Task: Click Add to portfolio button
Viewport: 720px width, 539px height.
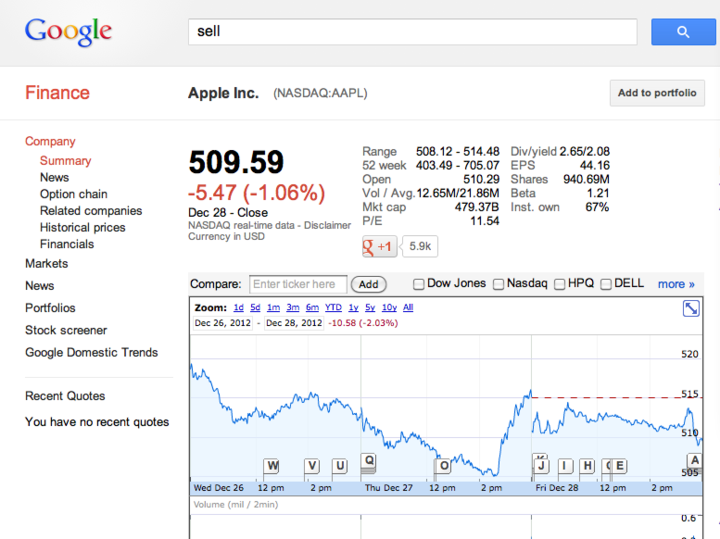Action: 657,93
